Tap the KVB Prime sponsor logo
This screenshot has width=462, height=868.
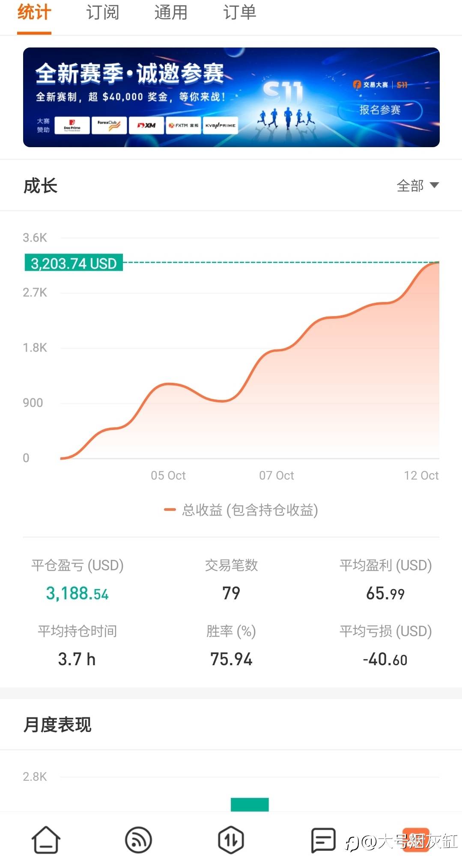220,125
